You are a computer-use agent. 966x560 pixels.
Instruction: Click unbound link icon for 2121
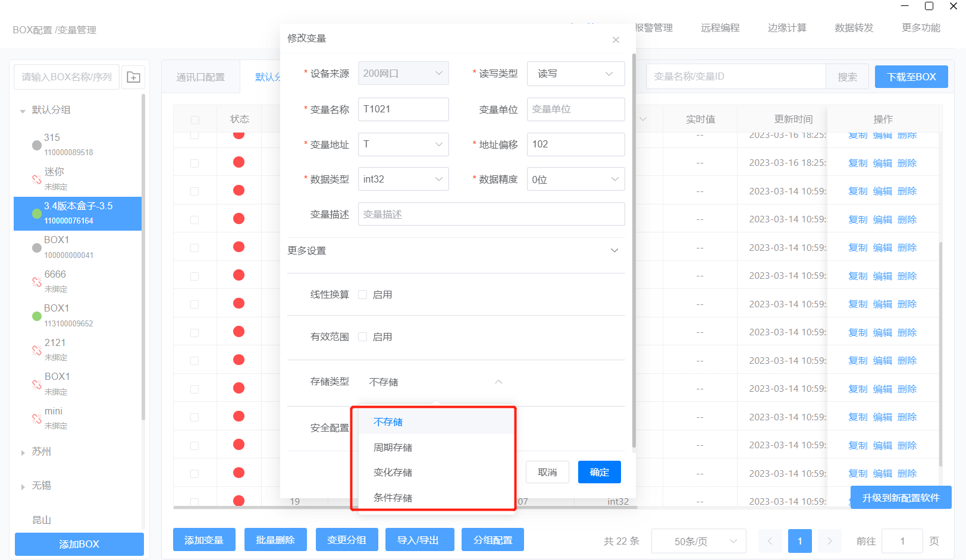click(37, 350)
